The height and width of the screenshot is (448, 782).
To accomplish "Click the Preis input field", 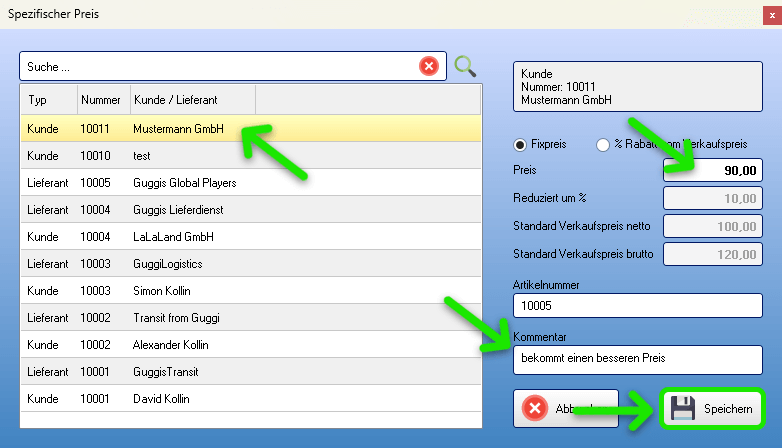I will (713, 171).
